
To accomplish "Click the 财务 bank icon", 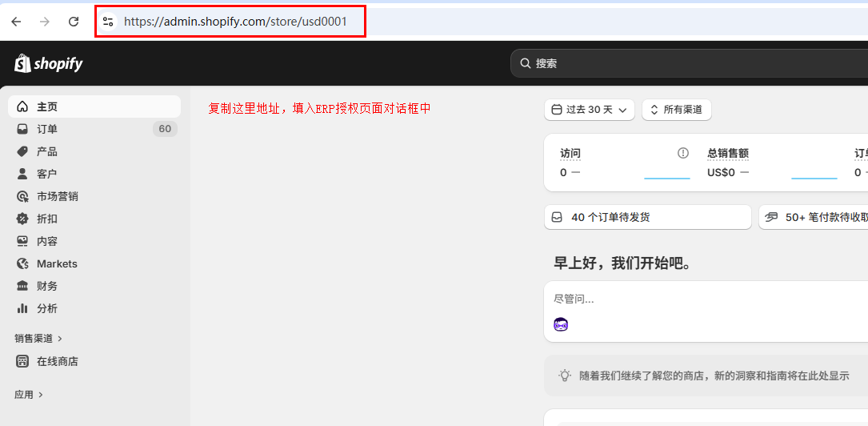I will [22, 286].
